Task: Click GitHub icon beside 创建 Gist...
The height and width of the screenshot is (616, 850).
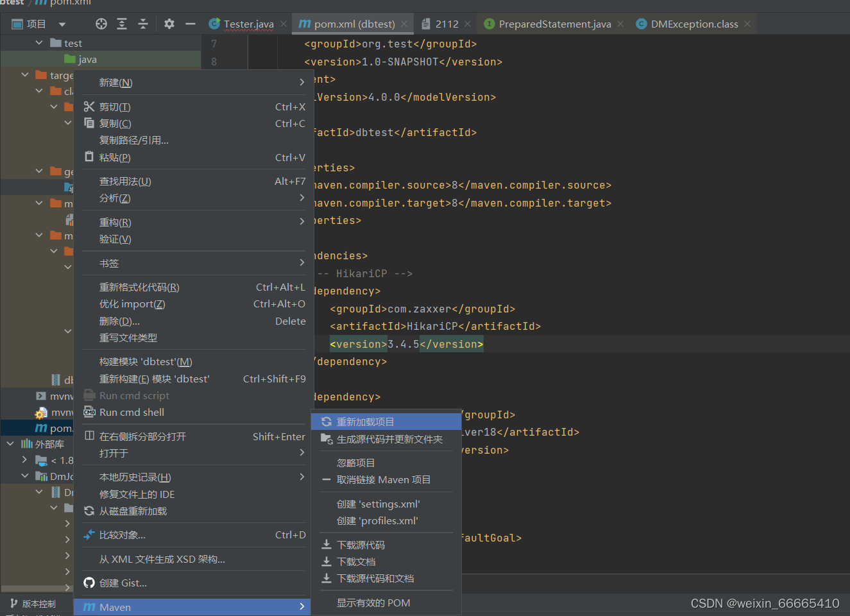Action: tap(89, 583)
